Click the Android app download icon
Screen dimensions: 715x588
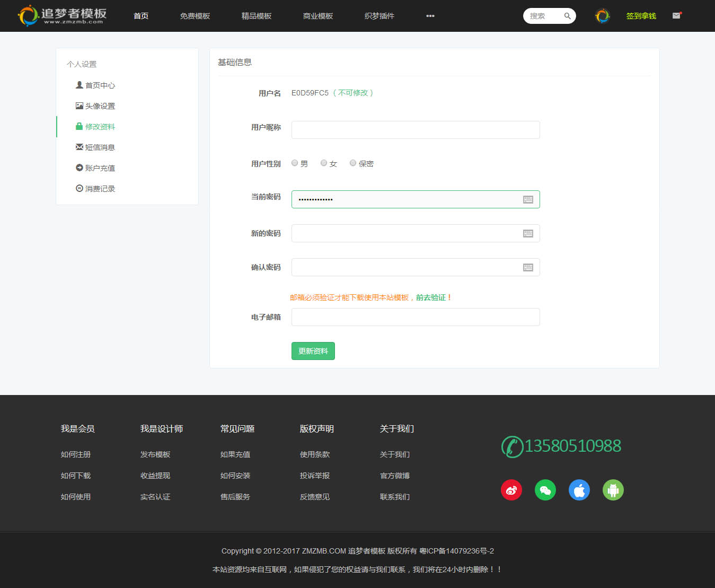613,490
